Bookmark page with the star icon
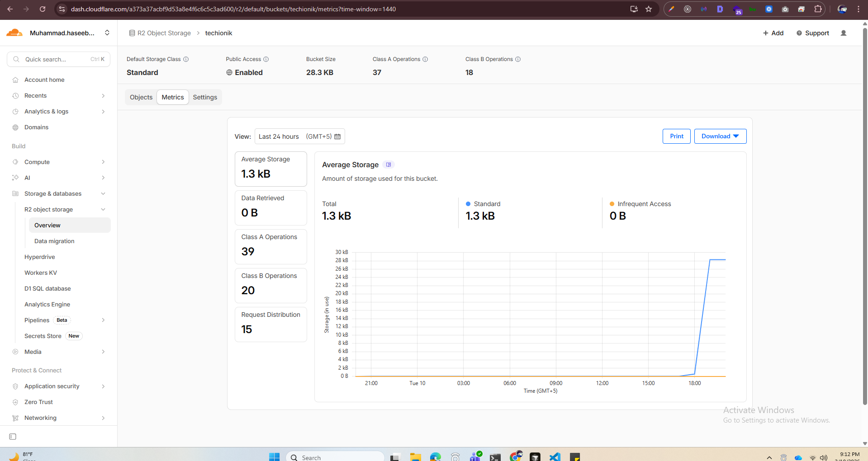This screenshot has height=461, width=868. tap(649, 9)
